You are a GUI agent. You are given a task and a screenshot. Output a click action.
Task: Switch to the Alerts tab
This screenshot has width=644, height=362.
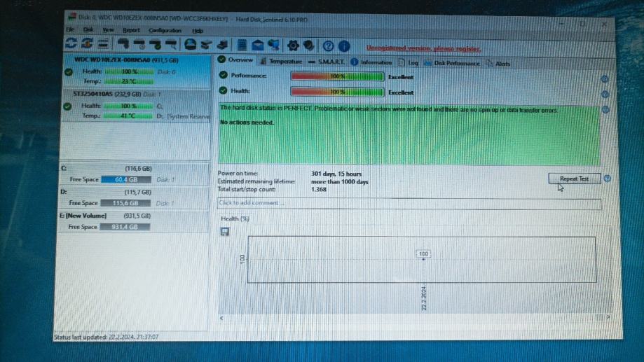pos(498,64)
